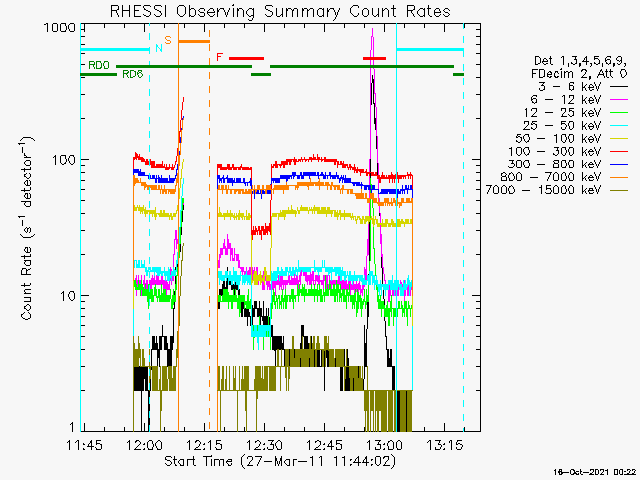Select the '7000 - 15000 keV' legend label

pyautogui.click(x=544, y=190)
